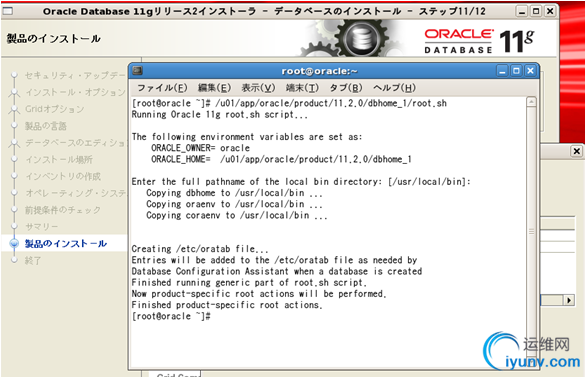This screenshot has width=586, height=378.
Task: Select the インストール場所 step
Action: tap(59, 159)
